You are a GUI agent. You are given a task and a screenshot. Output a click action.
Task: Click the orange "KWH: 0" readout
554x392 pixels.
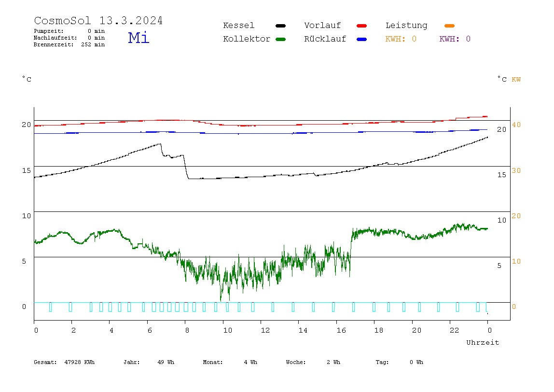[x=401, y=39]
